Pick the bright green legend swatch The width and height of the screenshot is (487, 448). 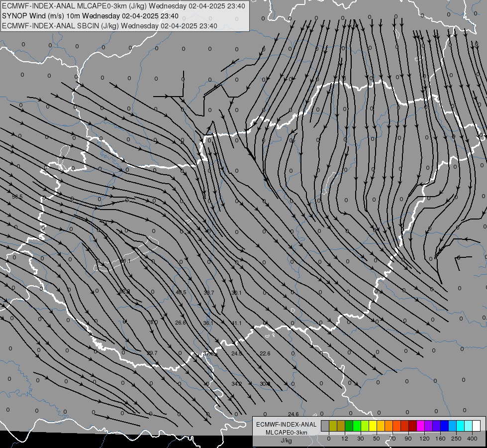click(357, 426)
